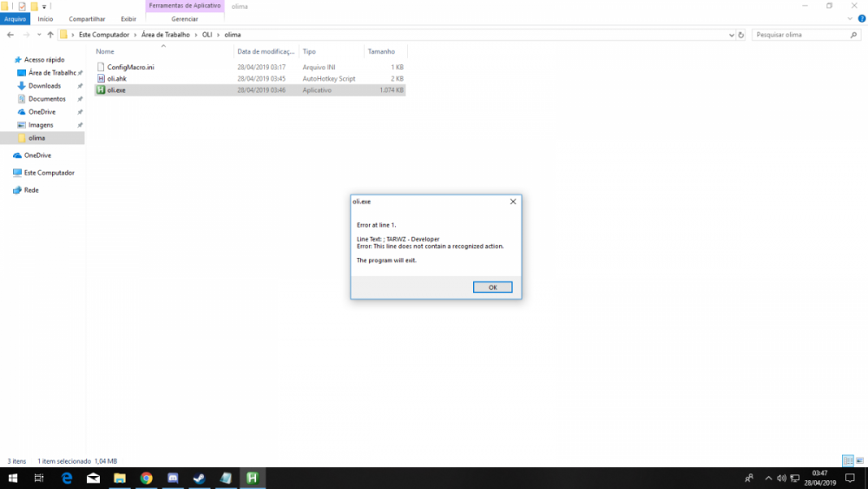The height and width of the screenshot is (489, 868).
Task: Click the search magnifier icon
Action: (853, 35)
